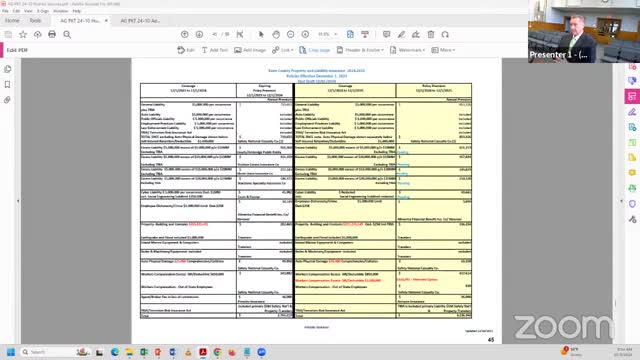Expand the Header & Footer dropdown

[360, 50]
